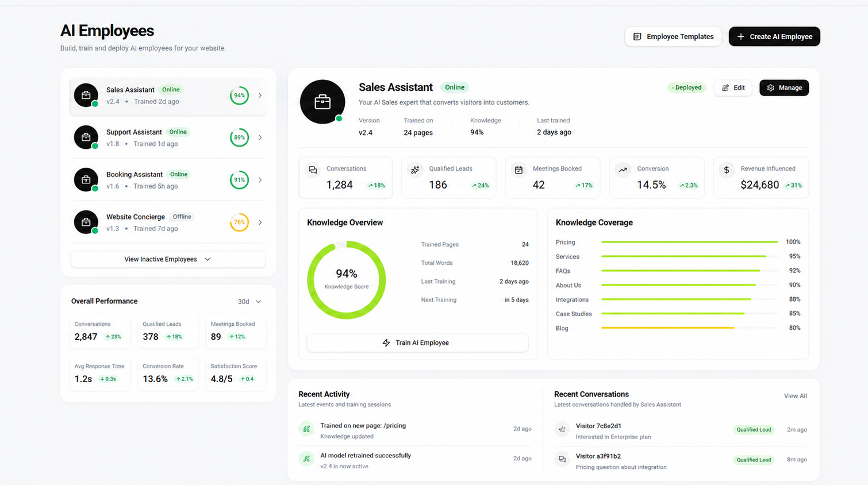Viewport: 868px width, 485px height.
Task: Expand View Inactive Employees
Action: (168, 259)
